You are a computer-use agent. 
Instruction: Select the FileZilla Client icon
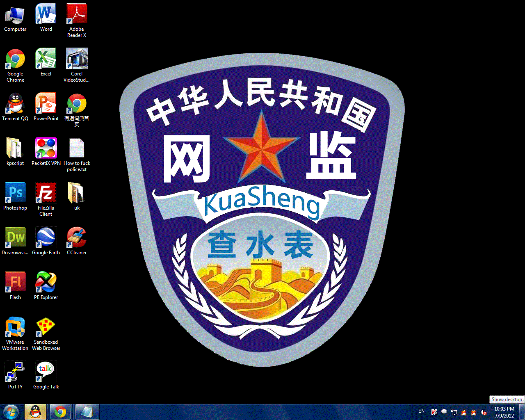pos(46,199)
